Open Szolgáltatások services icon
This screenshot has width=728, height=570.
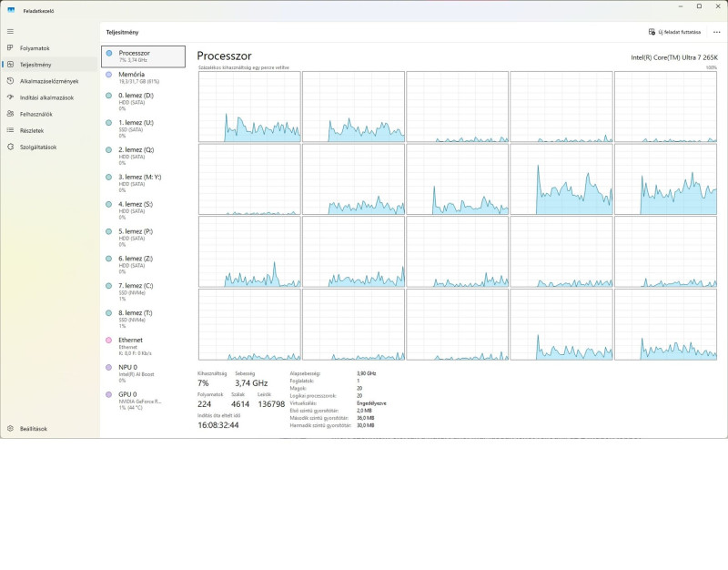(x=10, y=147)
